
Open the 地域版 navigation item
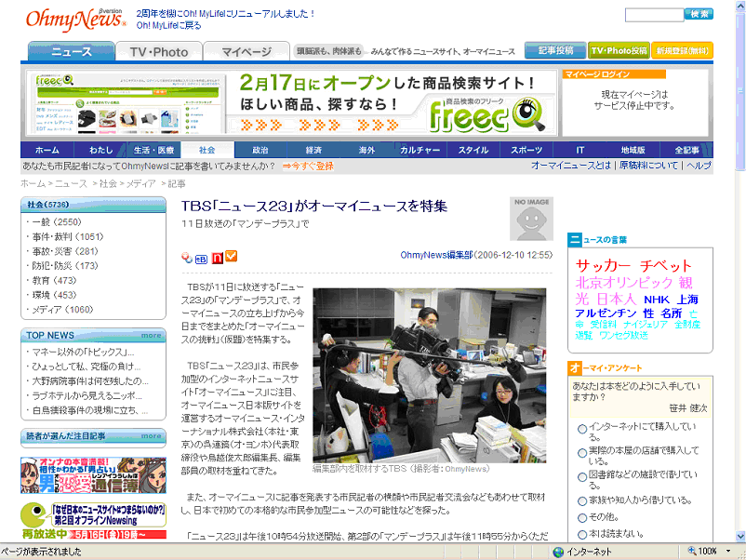tap(633, 150)
